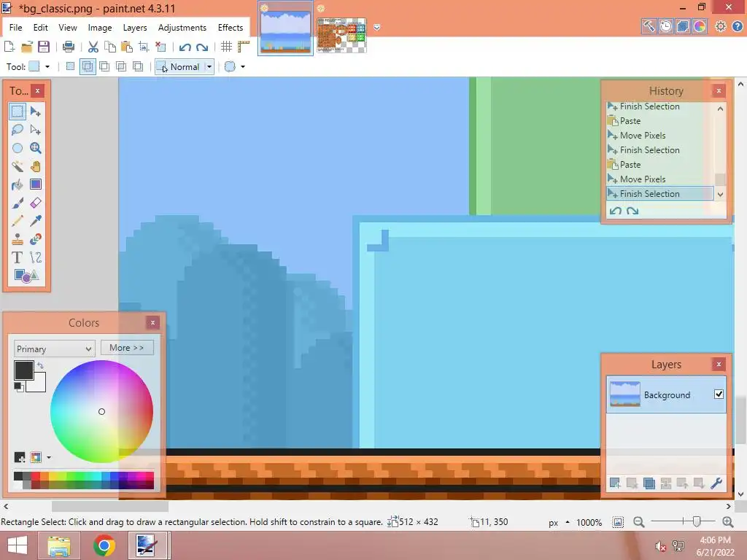Toggle Layers window visibility button
The height and width of the screenshot is (560, 747).
pos(682,27)
